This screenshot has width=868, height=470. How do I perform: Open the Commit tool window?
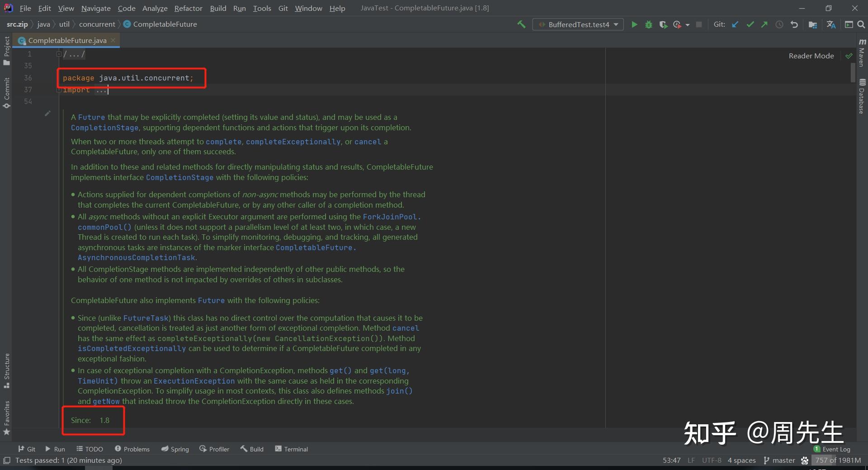[6, 92]
